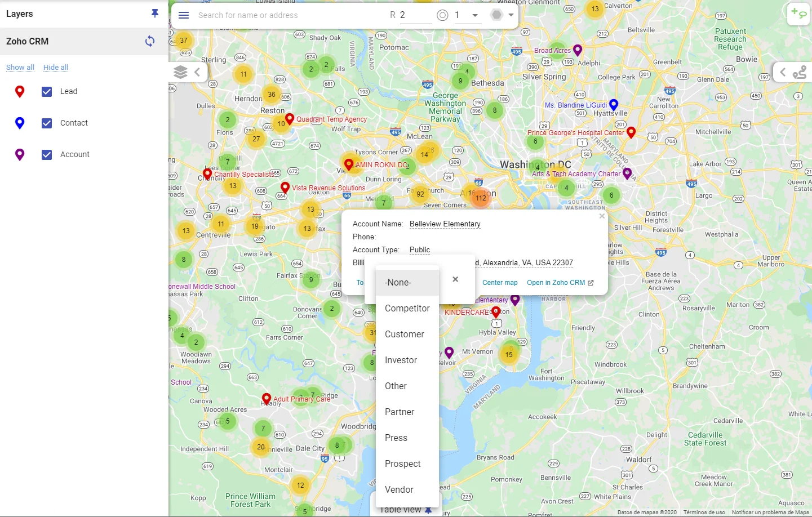The height and width of the screenshot is (517, 812).
Task: Click the Center map link
Action: coord(500,283)
